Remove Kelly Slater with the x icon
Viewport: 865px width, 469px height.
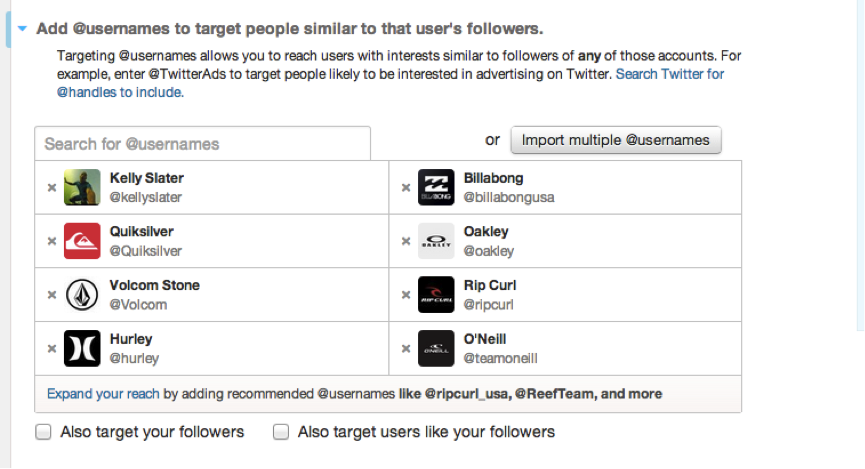pyautogui.click(x=52, y=188)
